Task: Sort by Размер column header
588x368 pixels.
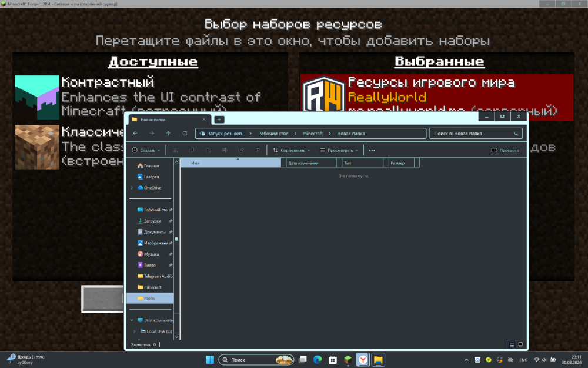Action: pos(401,163)
